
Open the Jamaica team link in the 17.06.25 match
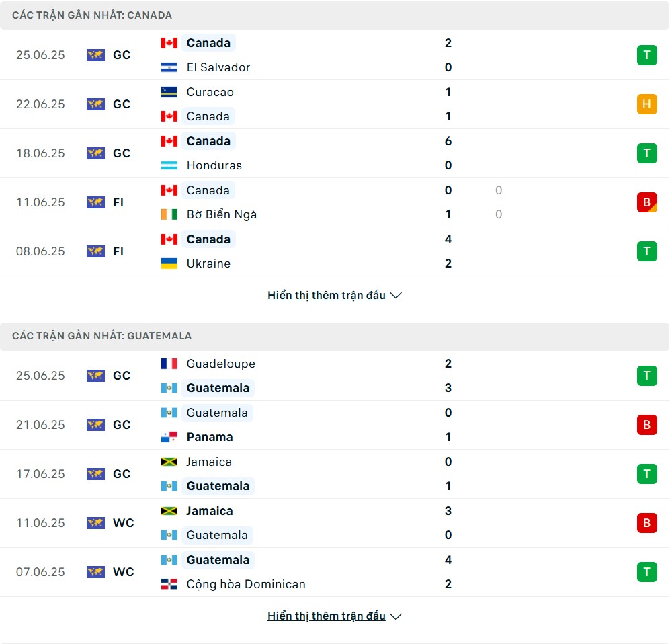coord(209,462)
